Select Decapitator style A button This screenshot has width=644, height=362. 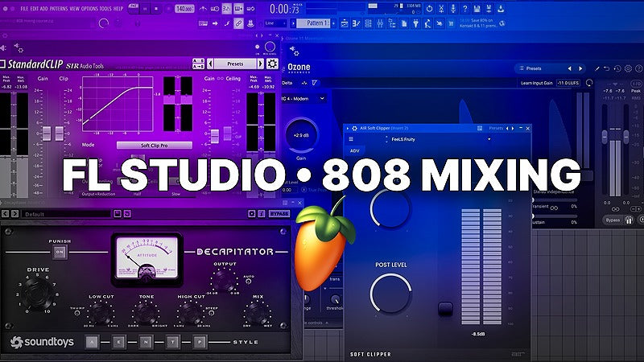click(x=93, y=341)
